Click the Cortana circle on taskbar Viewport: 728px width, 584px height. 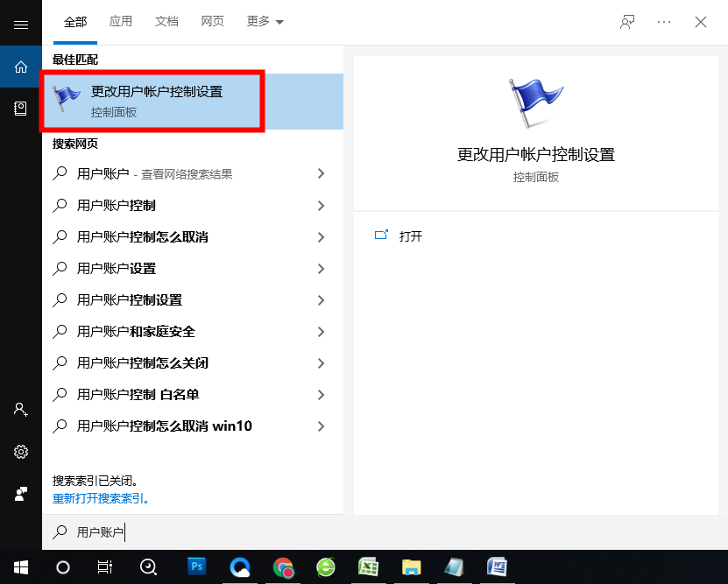(x=63, y=566)
